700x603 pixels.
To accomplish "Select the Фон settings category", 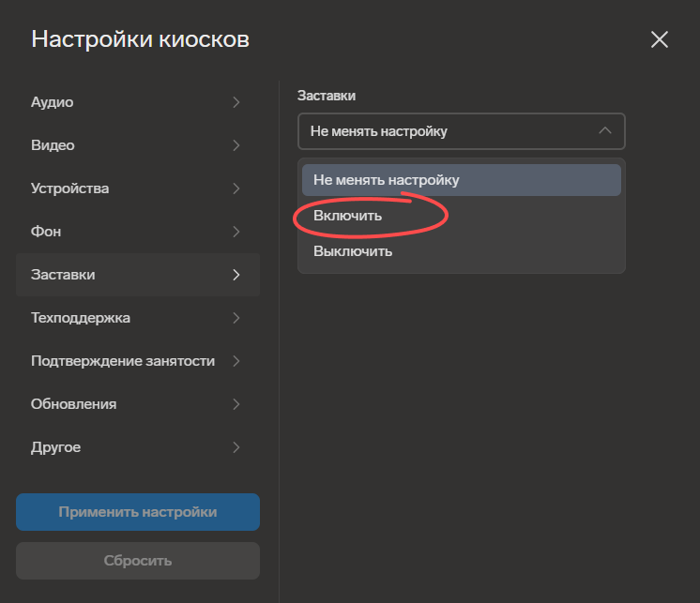I will (46, 232).
